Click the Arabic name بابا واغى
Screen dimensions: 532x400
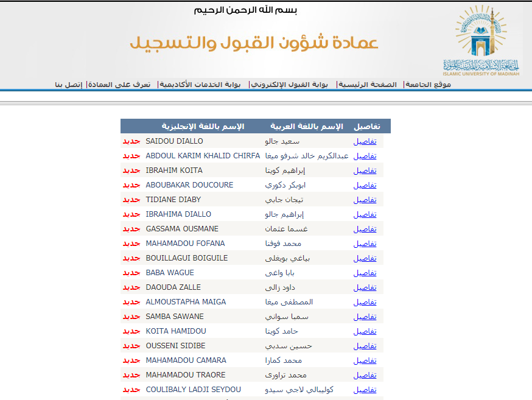tap(279, 272)
